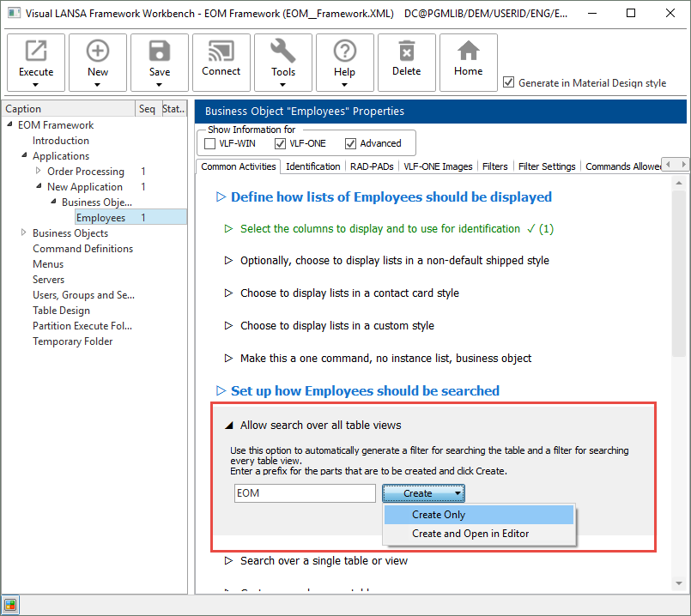This screenshot has height=616, width=691.
Task: Collapse the Business Obje... node under New Application
Action: tap(53, 202)
